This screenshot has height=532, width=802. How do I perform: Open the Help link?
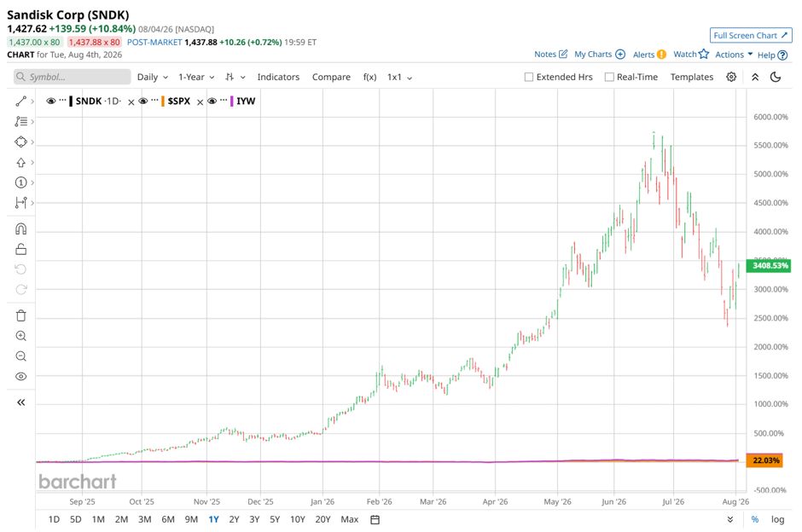pos(772,55)
